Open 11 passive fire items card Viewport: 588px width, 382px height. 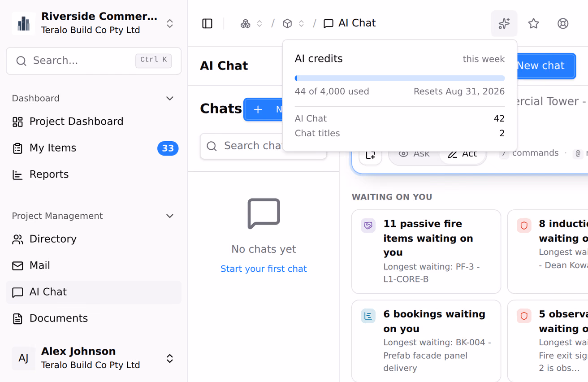pyautogui.click(x=426, y=252)
